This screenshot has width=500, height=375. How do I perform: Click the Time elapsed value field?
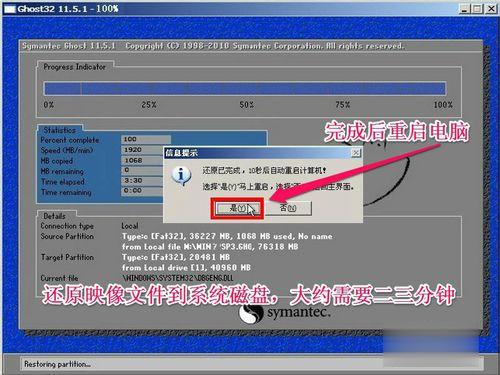142,181
